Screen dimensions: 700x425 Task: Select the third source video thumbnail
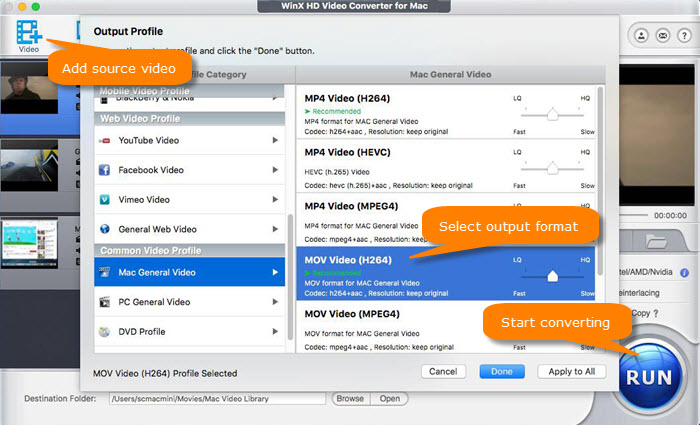click(29, 243)
